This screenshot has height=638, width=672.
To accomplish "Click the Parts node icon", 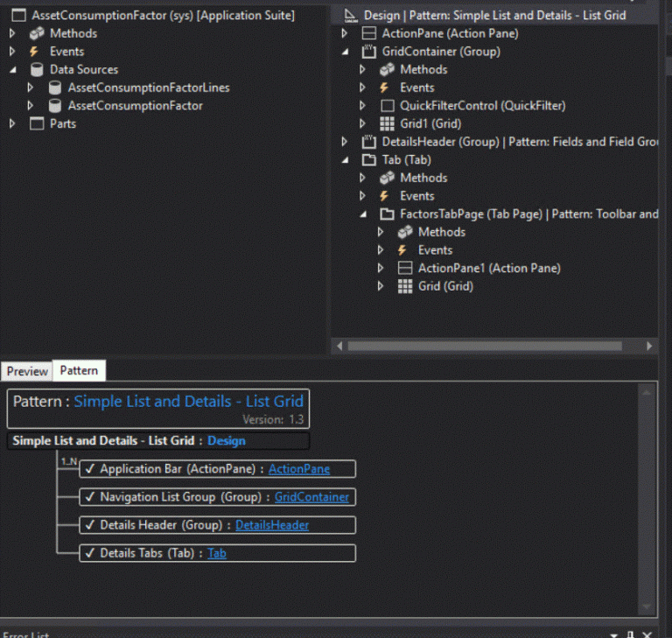I will 37,124.
